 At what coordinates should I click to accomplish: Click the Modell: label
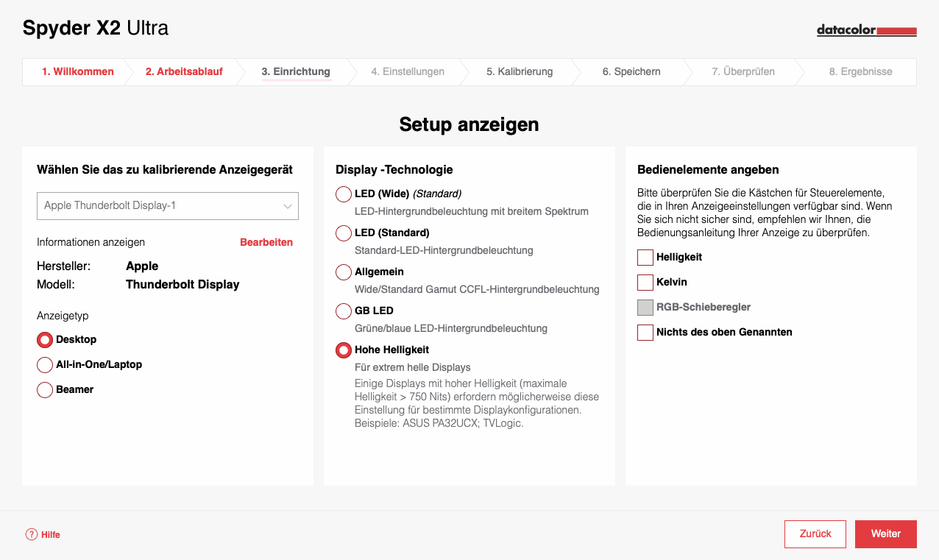tap(56, 285)
